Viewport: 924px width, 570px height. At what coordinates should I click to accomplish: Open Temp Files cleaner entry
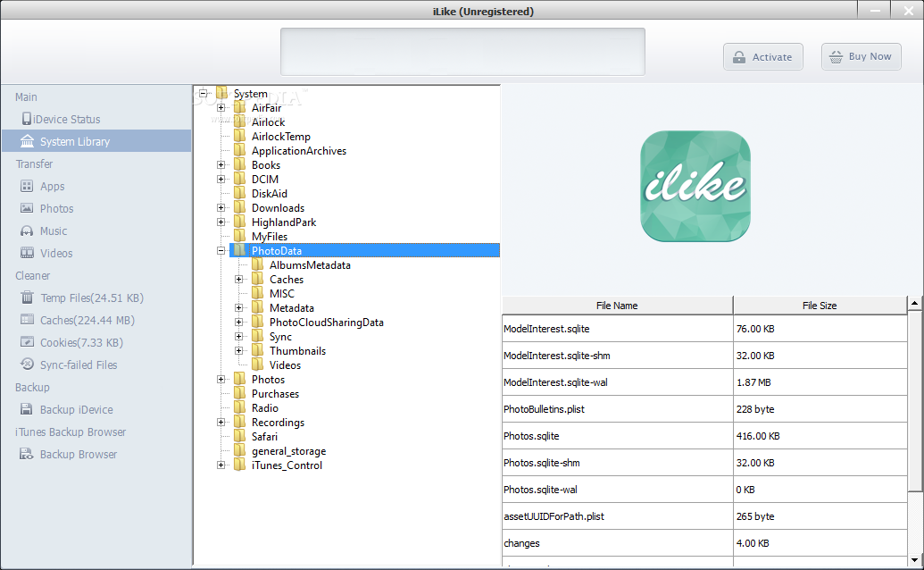pyautogui.click(x=96, y=298)
